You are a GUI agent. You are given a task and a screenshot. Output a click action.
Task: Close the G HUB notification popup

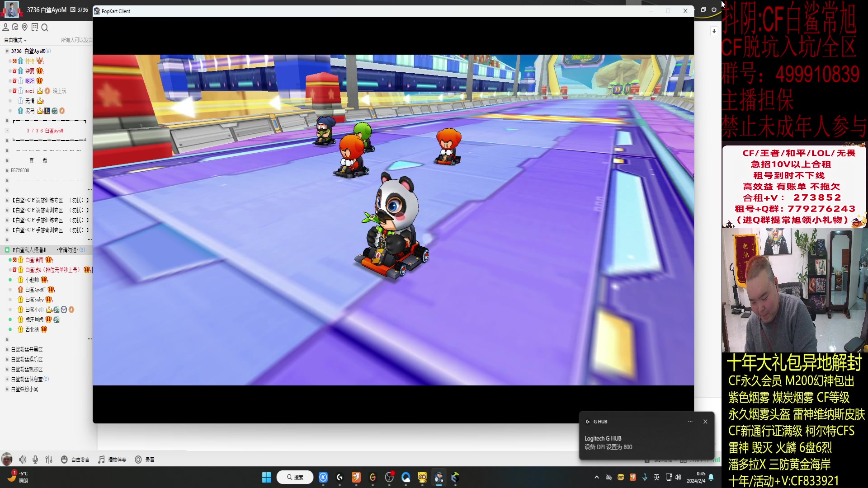coord(705,422)
